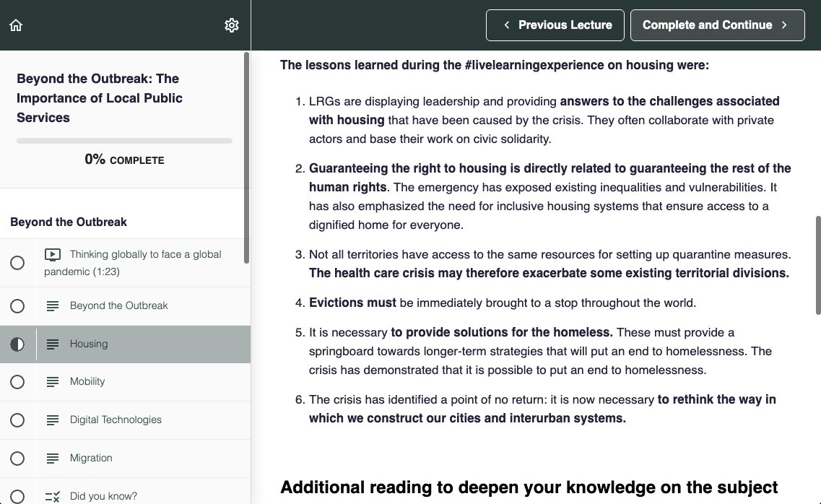Click the heading about #livelearningexperience on housing
821x504 pixels.
click(x=495, y=65)
